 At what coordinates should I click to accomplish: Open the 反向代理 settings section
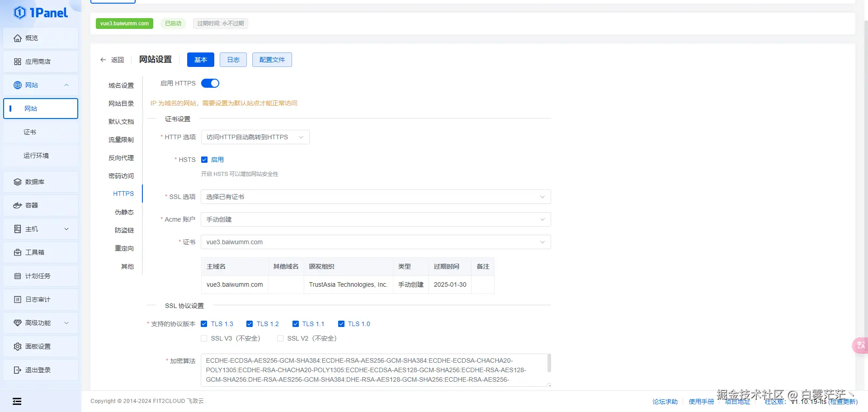tap(121, 158)
